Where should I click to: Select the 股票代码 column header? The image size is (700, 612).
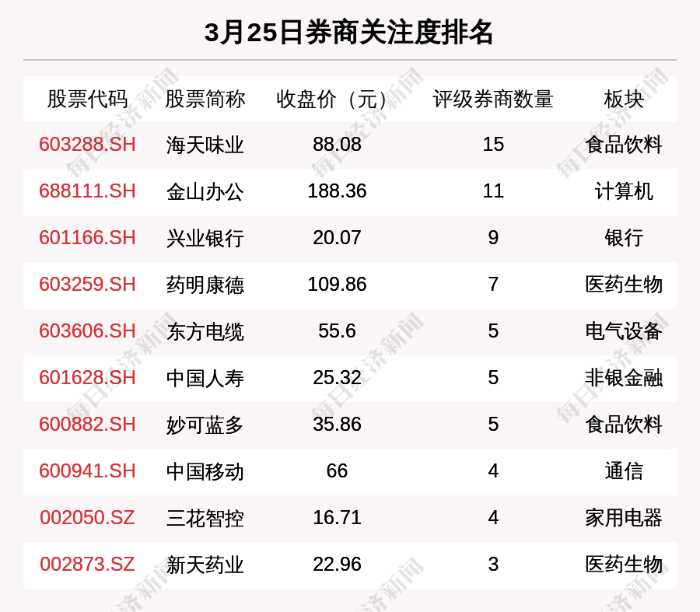tap(87, 99)
